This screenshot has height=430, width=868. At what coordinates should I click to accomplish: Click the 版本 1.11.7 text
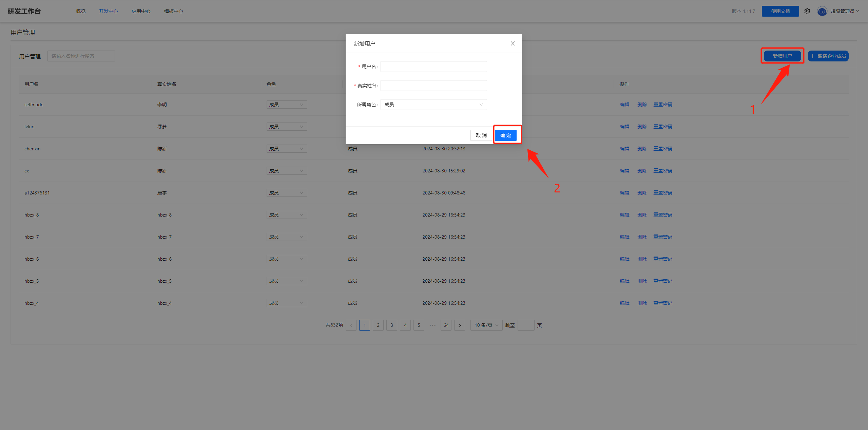743,11
